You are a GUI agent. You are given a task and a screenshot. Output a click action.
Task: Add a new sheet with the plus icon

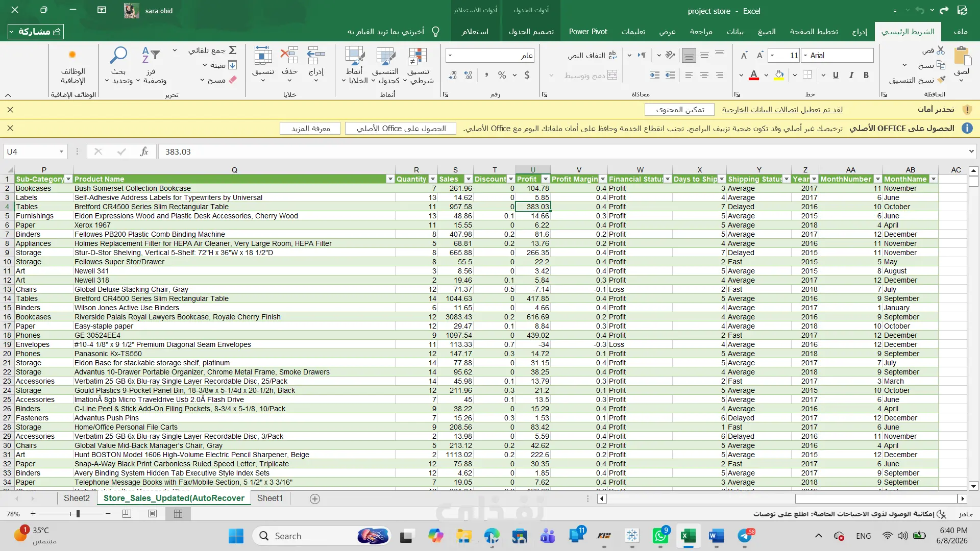coord(315,499)
